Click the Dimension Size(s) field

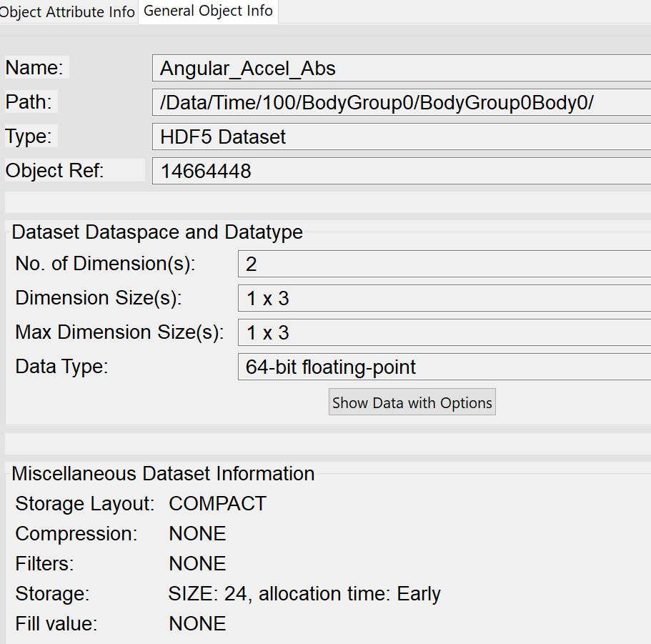444,298
